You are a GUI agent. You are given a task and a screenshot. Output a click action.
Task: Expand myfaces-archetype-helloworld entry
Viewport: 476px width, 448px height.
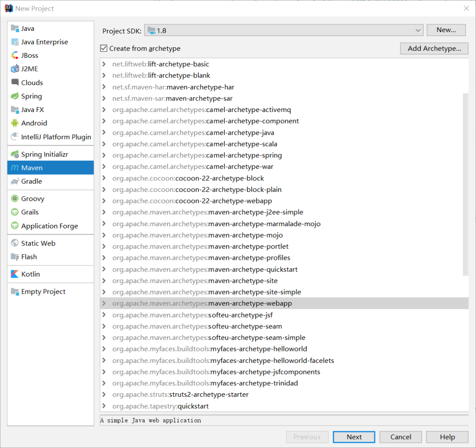click(x=104, y=349)
